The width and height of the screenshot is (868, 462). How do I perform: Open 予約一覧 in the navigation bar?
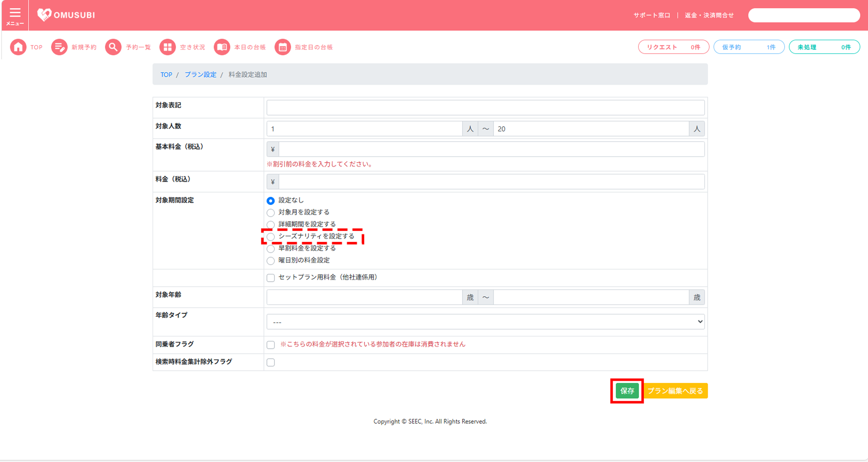[138, 47]
